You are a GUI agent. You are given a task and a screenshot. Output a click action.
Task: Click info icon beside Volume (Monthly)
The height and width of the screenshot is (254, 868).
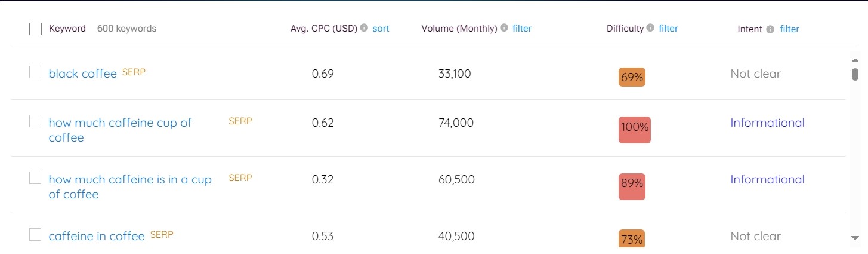pos(504,28)
